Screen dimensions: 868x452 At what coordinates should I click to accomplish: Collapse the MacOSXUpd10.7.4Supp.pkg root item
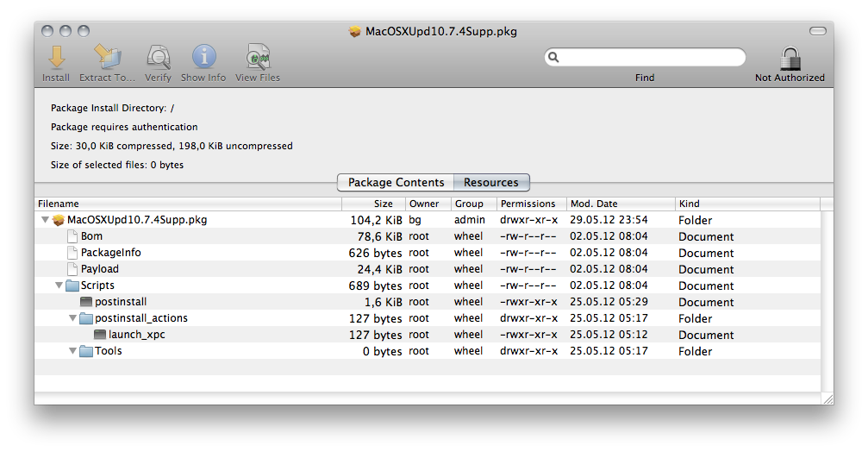click(x=46, y=220)
